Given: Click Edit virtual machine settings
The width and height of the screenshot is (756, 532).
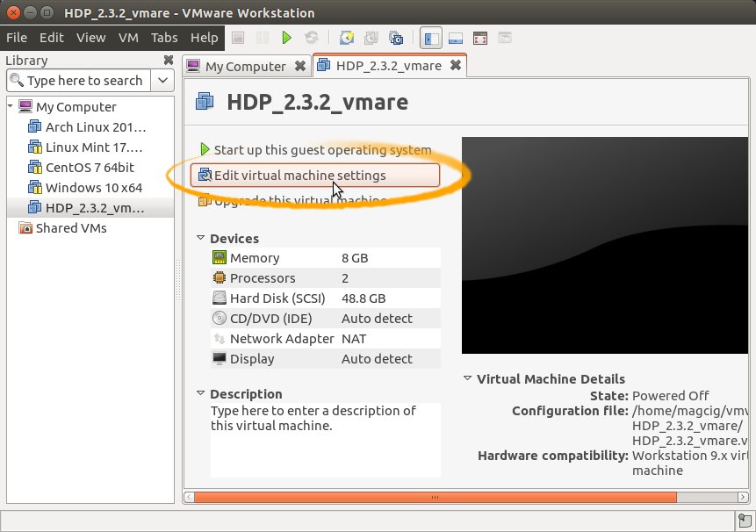Looking at the screenshot, I should tap(315, 175).
